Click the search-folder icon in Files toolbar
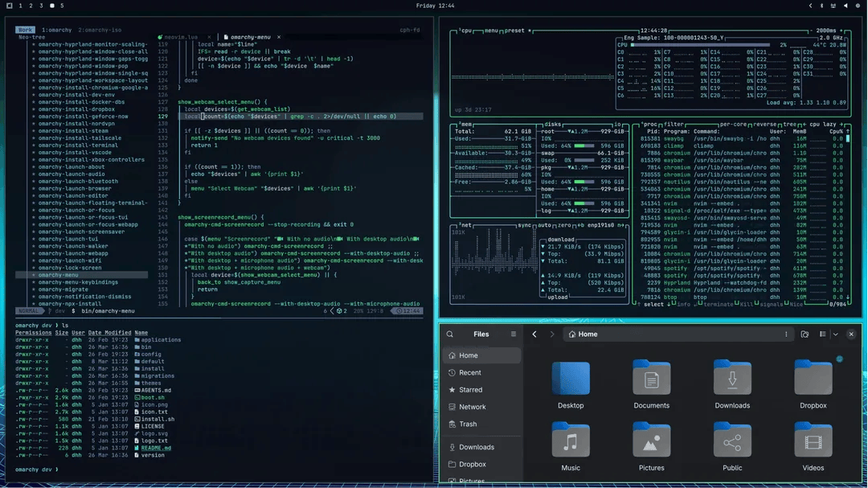Viewport: 868px width, 488px height. pyautogui.click(x=805, y=334)
